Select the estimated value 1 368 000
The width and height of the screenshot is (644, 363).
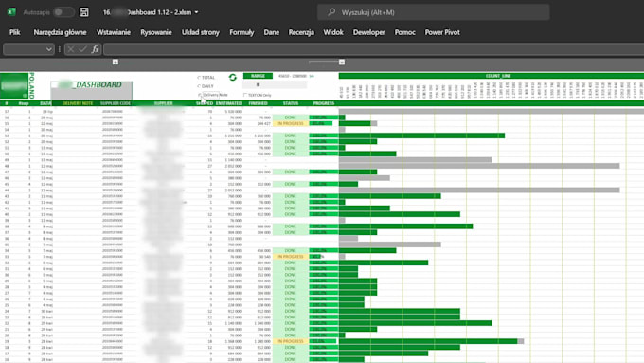click(x=232, y=341)
